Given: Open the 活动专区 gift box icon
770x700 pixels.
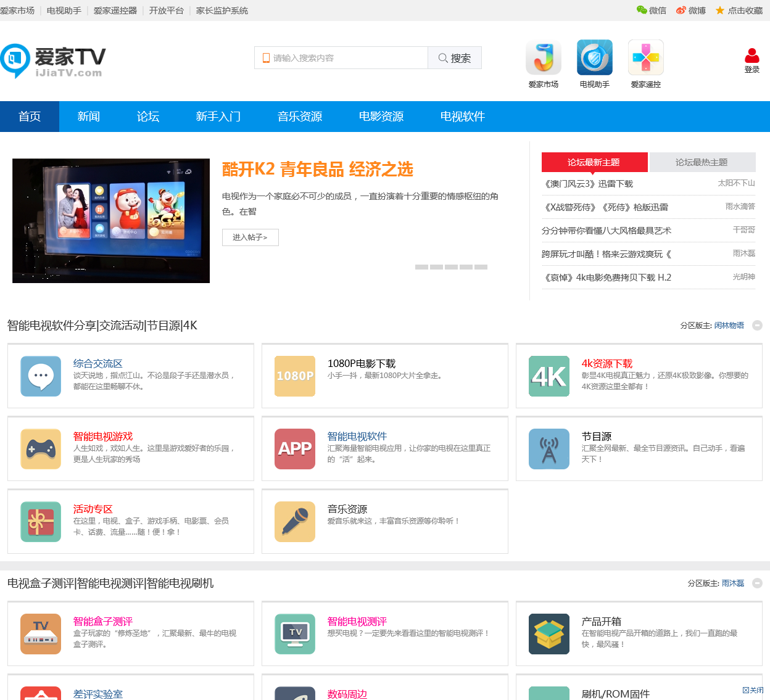Looking at the screenshot, I should (41, 522).
